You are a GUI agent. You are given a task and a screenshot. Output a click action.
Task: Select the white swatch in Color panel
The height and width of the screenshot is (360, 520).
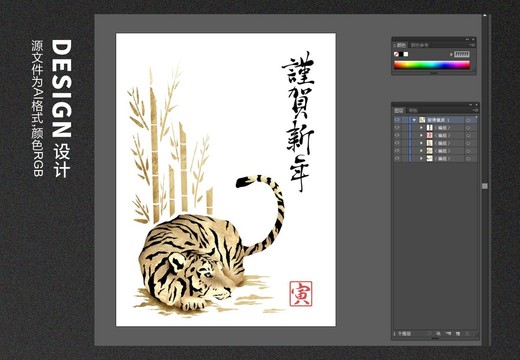pyautogui.click(x=406, y=54)
